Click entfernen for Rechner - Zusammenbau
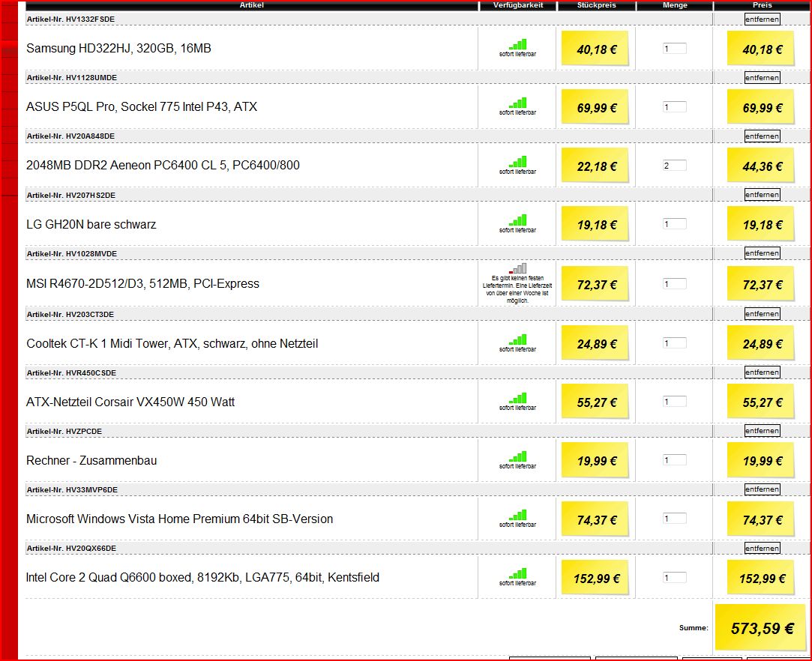Viewport: 812px width, 661px height. click(762, 431)
